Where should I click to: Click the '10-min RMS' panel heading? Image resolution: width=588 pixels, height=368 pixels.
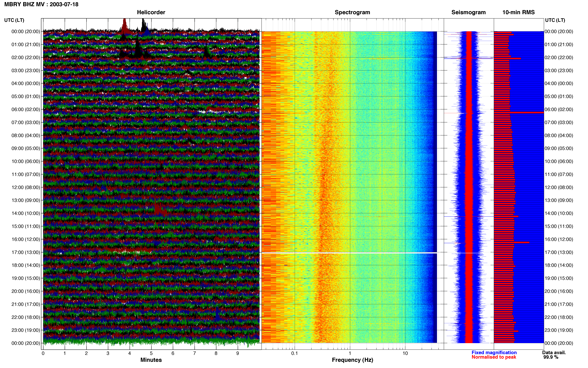518,12
